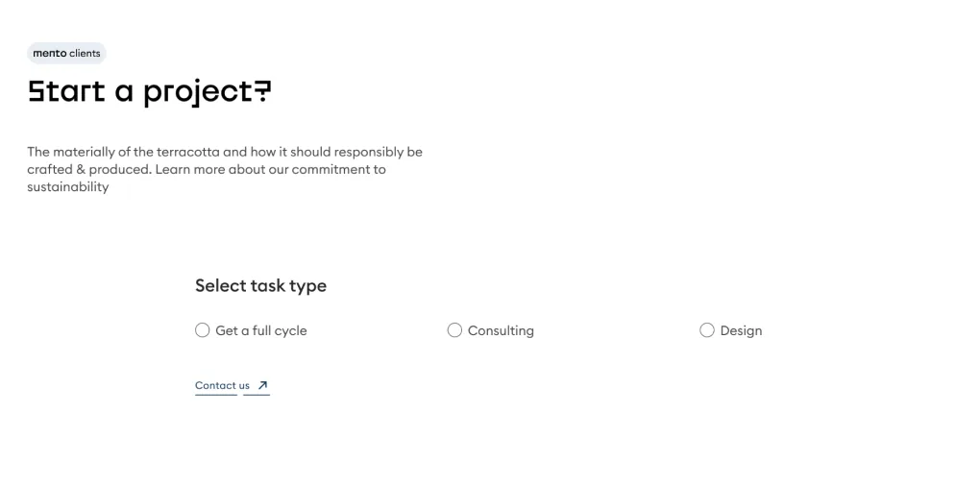Viewport: 980px width, 484px height.
Task: Click the diagonal arrow icon beside Contact us
Action: point(262,385)
